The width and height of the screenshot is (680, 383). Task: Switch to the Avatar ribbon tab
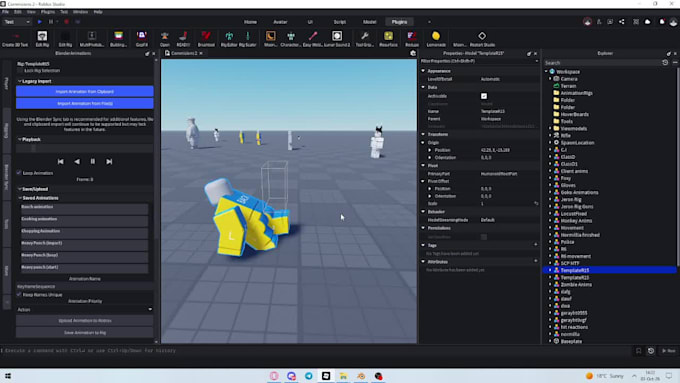pyautogui.click(x=280, y=22)
